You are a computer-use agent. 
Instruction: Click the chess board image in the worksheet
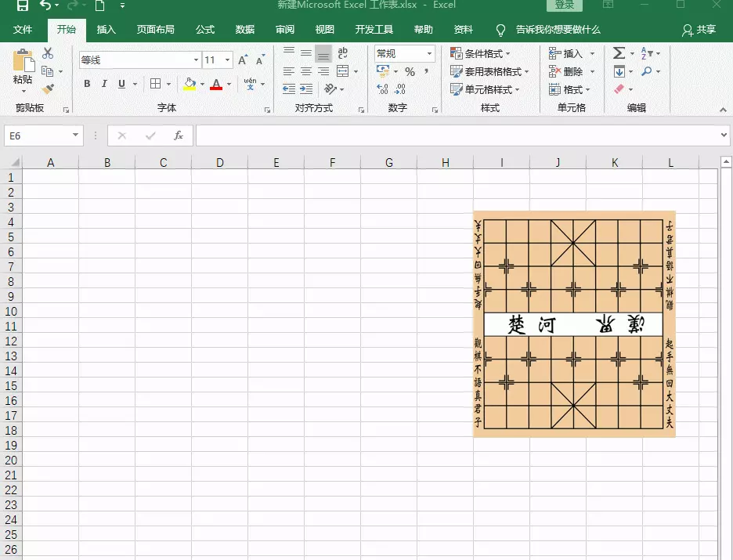(x=574, y=323)
